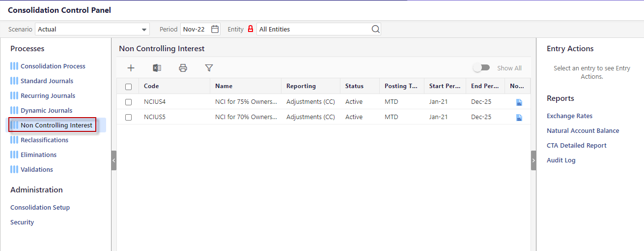Click the red Entity lock icon
Viewport: 644px width, 251px height.
coord(251,30)
